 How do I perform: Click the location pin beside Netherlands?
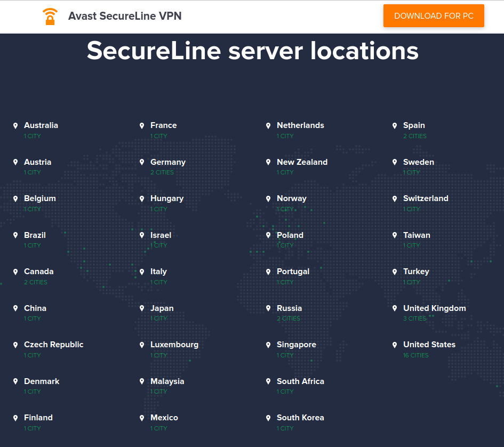tap(268, 126)
